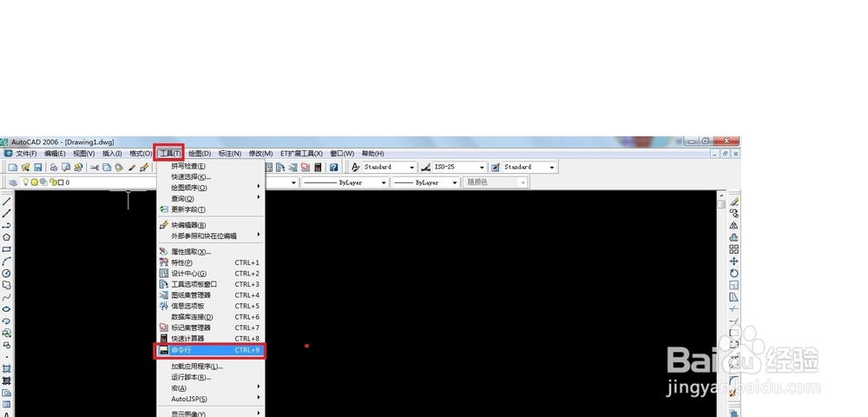Open the 修改(M) menu
The width and height of the screenshot is (868, 417).
[260, 154]
